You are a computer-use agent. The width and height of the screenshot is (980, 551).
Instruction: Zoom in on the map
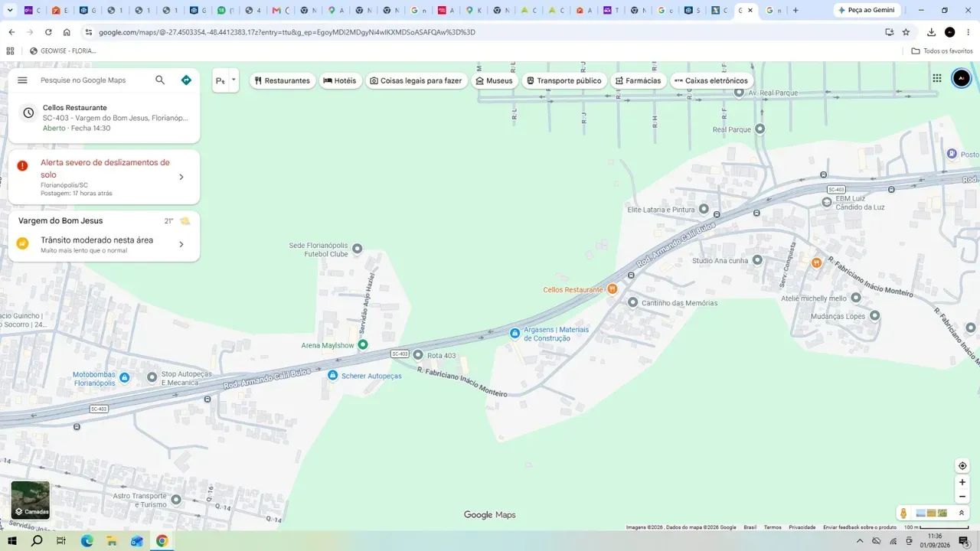click(962, 482)
